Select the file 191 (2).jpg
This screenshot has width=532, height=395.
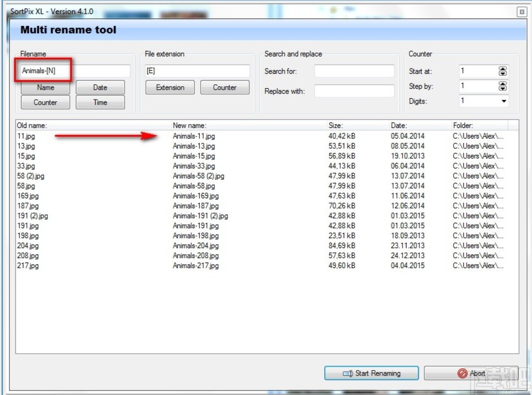32,216
